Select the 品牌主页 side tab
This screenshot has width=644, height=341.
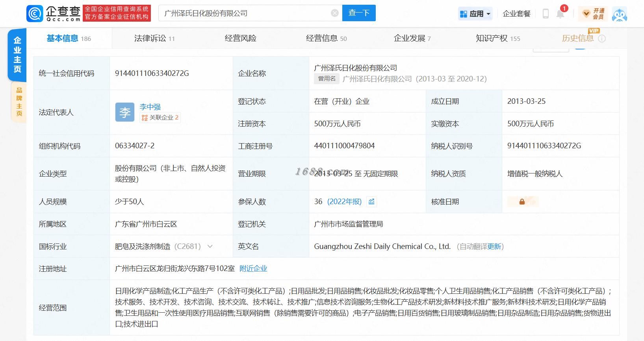[19, 102]
